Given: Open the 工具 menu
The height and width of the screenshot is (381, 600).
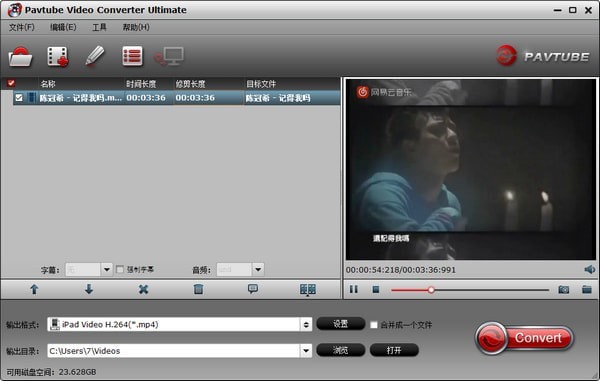Looking at the screenshot, I should tap(99, 28).
